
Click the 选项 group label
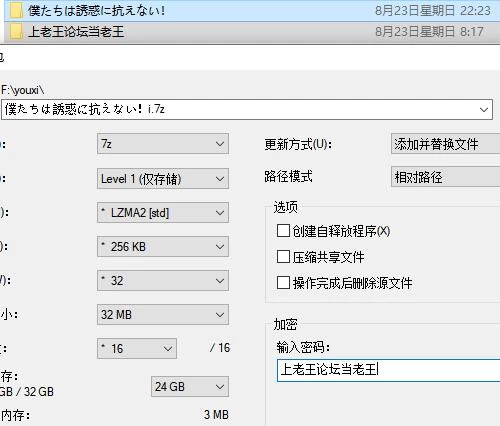[285, 207]
